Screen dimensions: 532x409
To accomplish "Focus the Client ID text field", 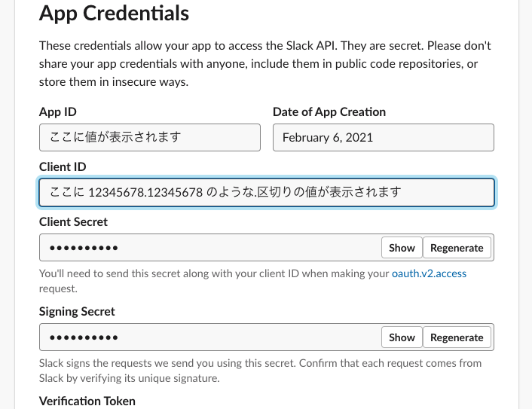I will tap(267, 192).
